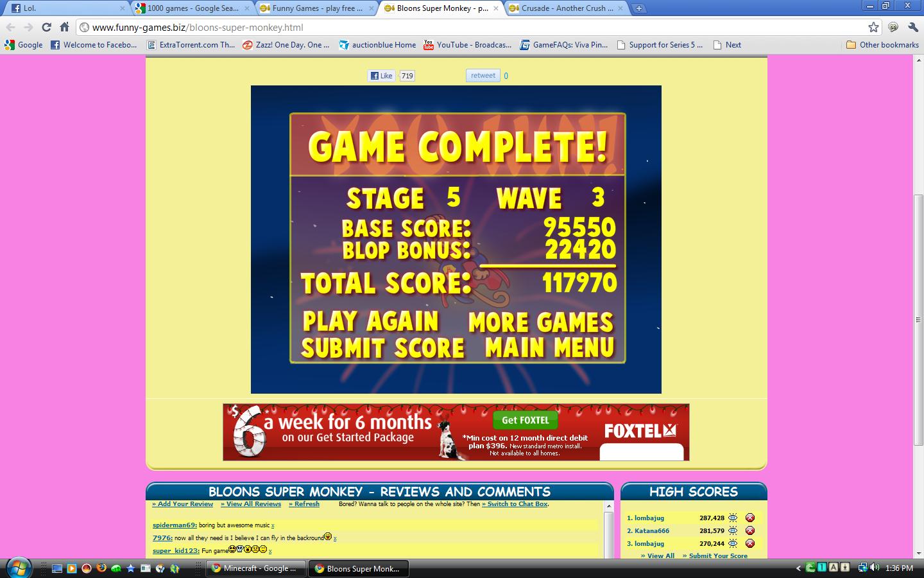The height and width of the screenshot is (578, 924).
Task: Click SUBMIT SCORE in the game
Action: (x=382, y=348)
